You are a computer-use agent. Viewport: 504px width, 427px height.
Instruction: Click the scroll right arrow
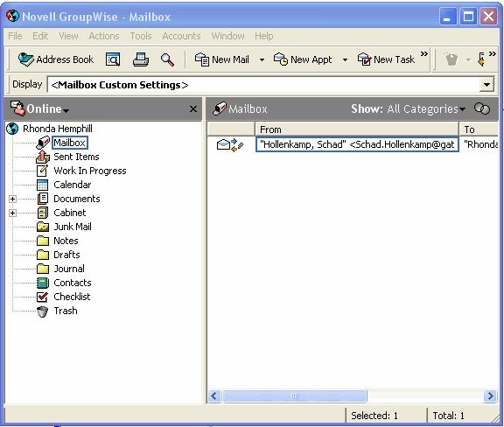click(490, 395)
